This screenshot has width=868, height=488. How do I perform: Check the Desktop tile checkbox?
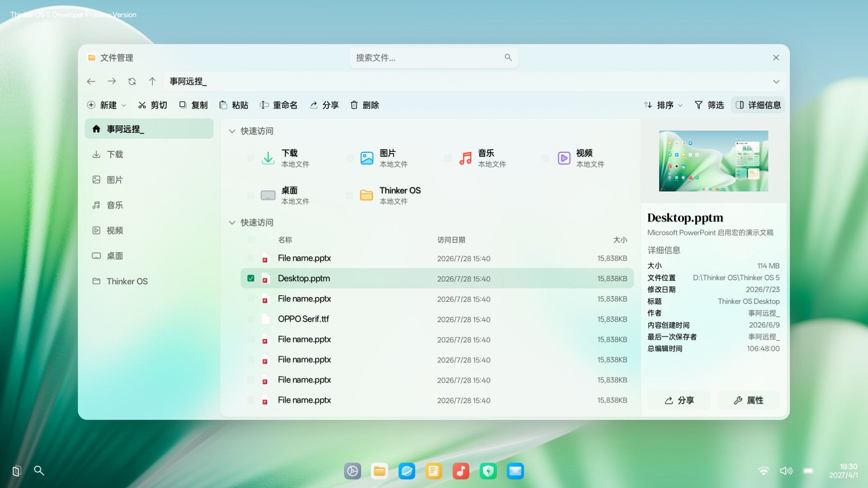point(251,195)
